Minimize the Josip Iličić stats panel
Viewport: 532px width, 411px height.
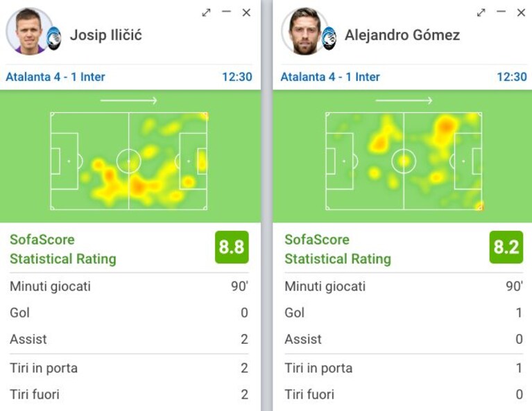226,12
